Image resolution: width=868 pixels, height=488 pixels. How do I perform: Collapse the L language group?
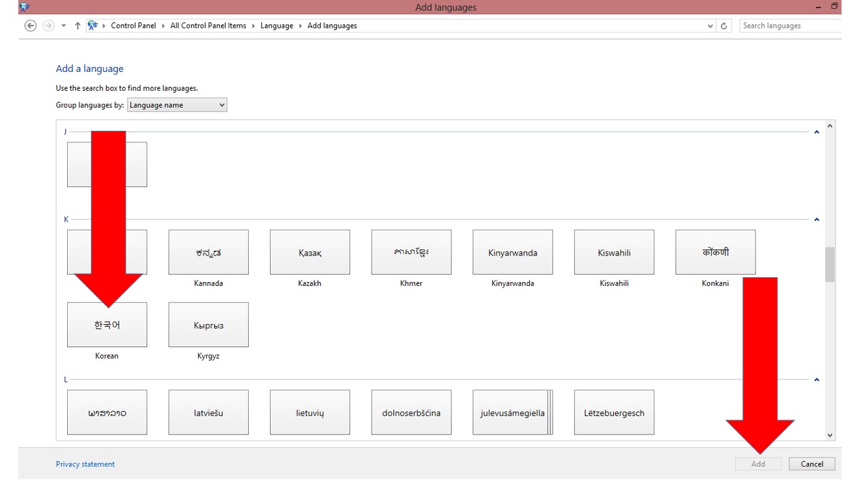816,380
